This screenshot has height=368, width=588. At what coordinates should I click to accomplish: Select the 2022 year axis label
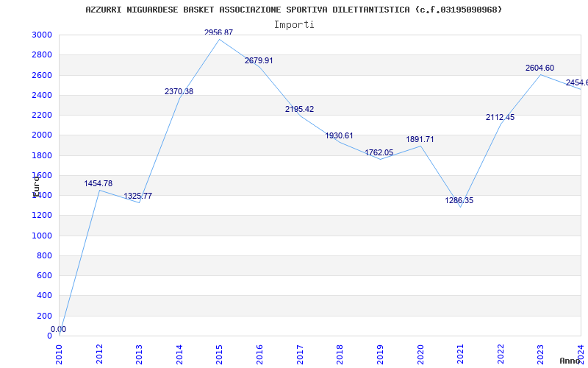501,355
